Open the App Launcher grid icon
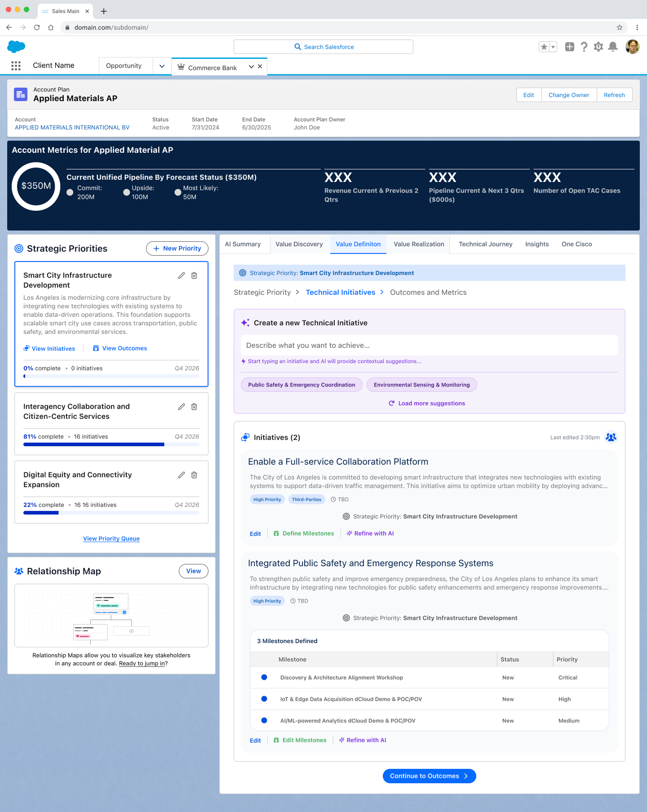This screenshot has height=812, width=647. [16, 66]
